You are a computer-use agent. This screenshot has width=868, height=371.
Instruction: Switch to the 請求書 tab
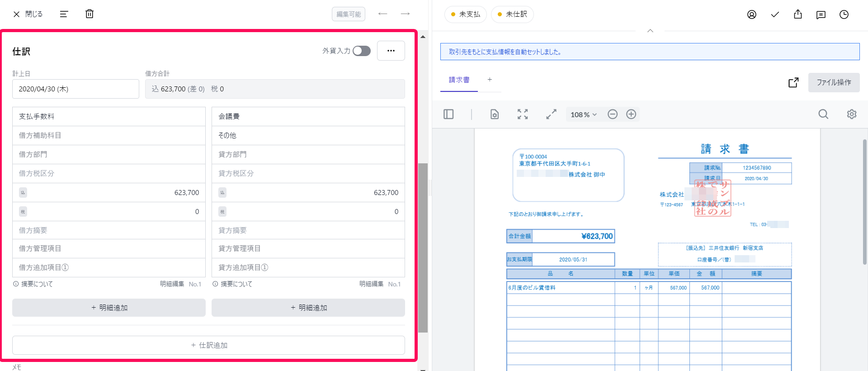tap(459, 80)
